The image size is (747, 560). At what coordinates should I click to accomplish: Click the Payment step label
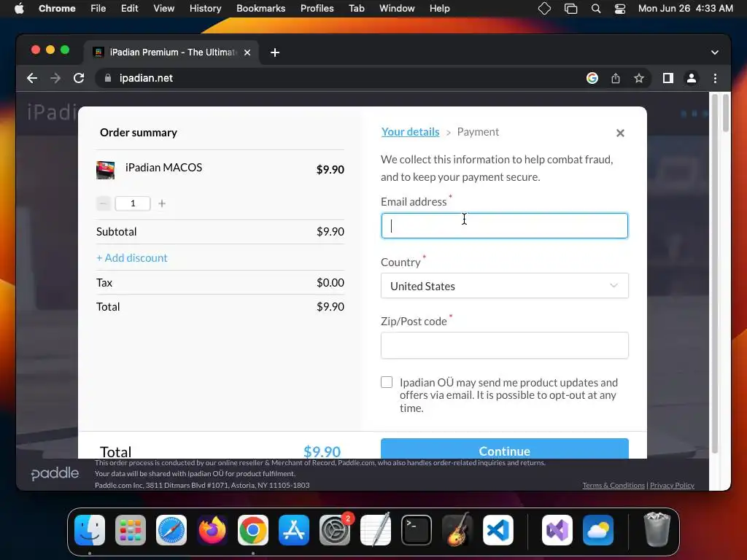pos(478,132)
